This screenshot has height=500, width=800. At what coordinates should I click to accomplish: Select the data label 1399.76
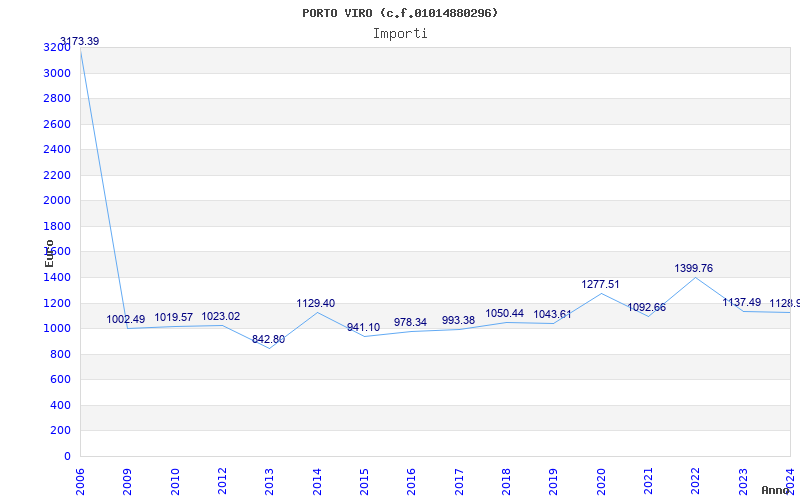[x=693, y=268]
